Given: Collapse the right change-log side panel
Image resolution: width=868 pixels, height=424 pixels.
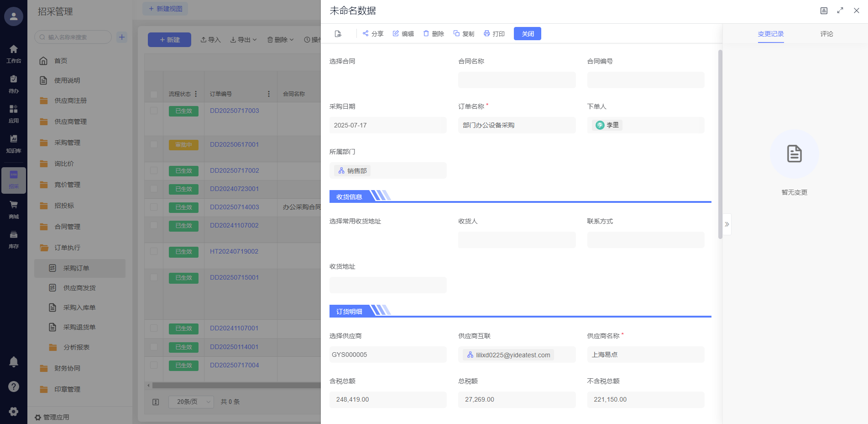Looking at the screenshot, I should pyautogui.click(x=727, y=224).
